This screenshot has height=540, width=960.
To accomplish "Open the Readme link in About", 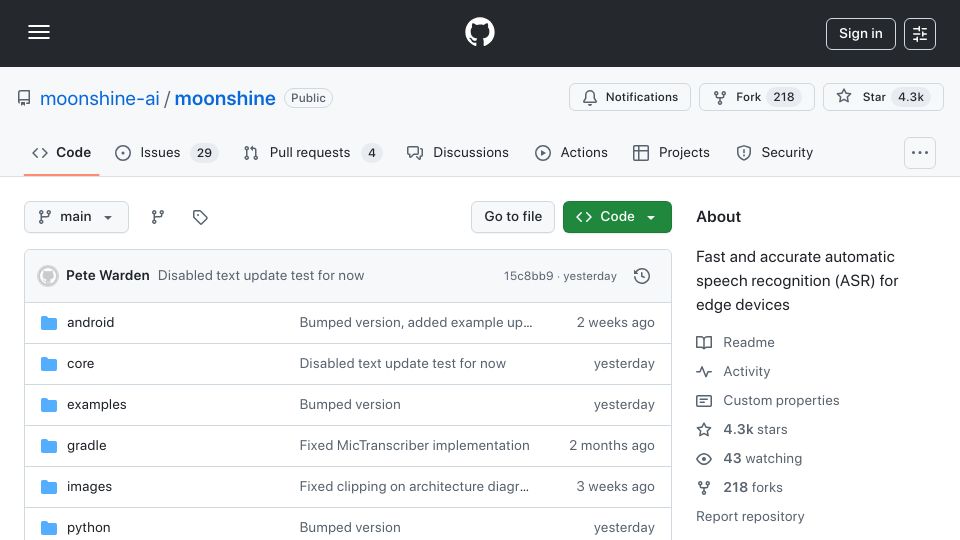I will click(749, 342).
